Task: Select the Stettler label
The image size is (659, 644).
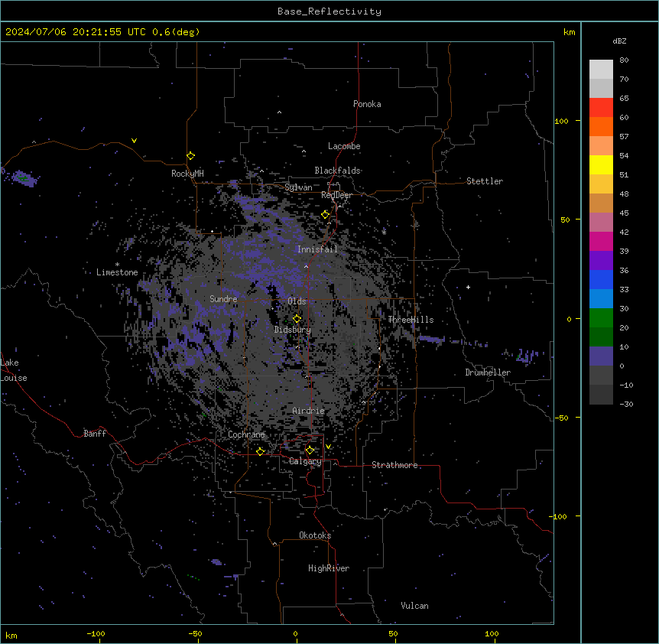Action: point(485,181)
